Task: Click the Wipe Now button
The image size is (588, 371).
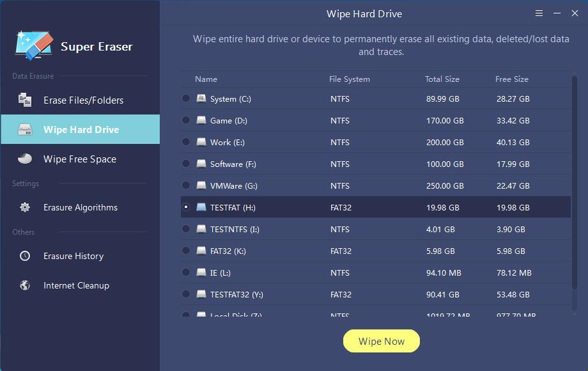Action: click(382, 341)
